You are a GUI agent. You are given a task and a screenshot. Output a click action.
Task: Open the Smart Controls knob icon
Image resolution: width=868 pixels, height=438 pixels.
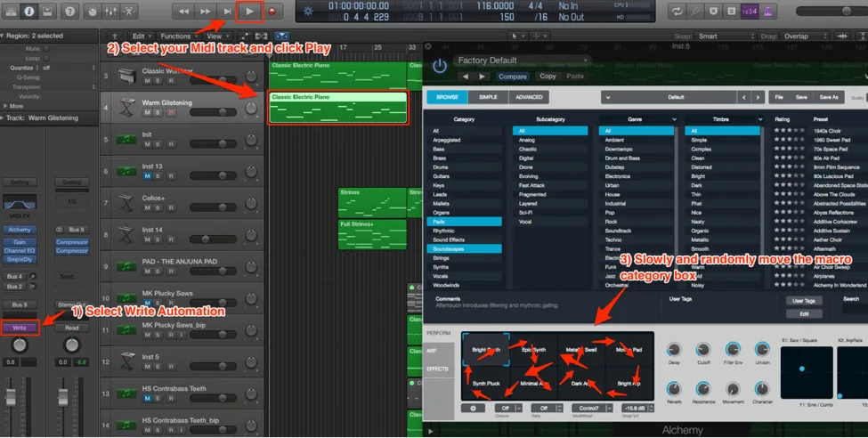[x=93, y=11]
